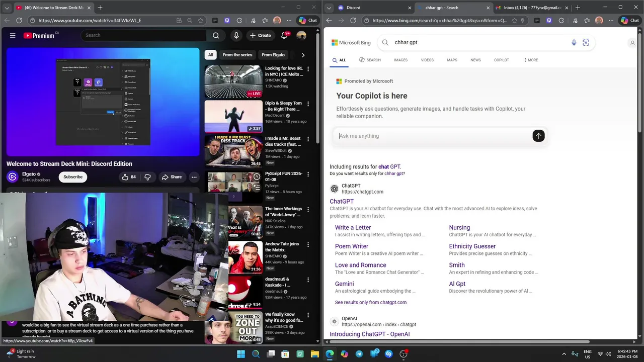
Task: Open Introducing ChatGPT - OpenAI result
Action: tap(370, 334)
